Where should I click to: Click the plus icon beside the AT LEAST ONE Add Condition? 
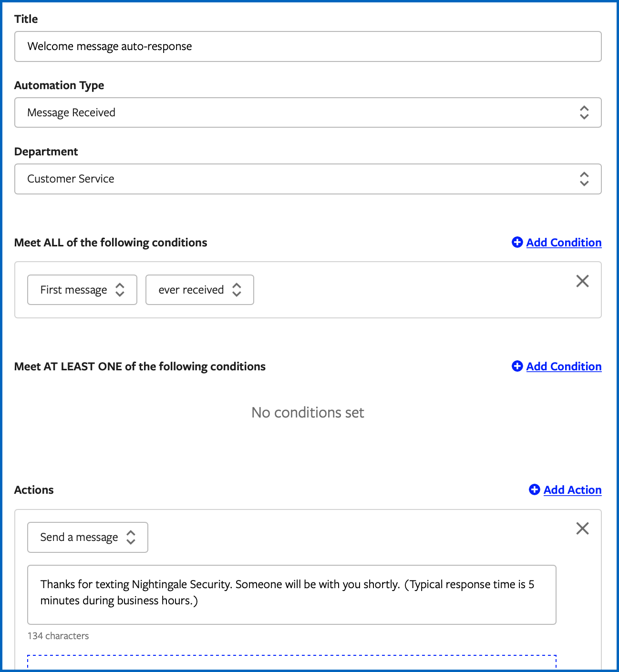(517, 366)
